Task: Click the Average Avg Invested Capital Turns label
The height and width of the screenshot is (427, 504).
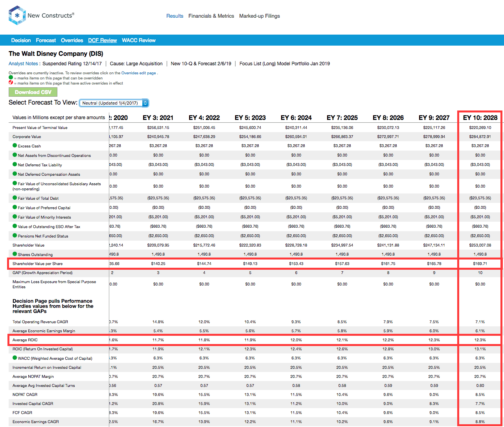Action: pos(44,385)
